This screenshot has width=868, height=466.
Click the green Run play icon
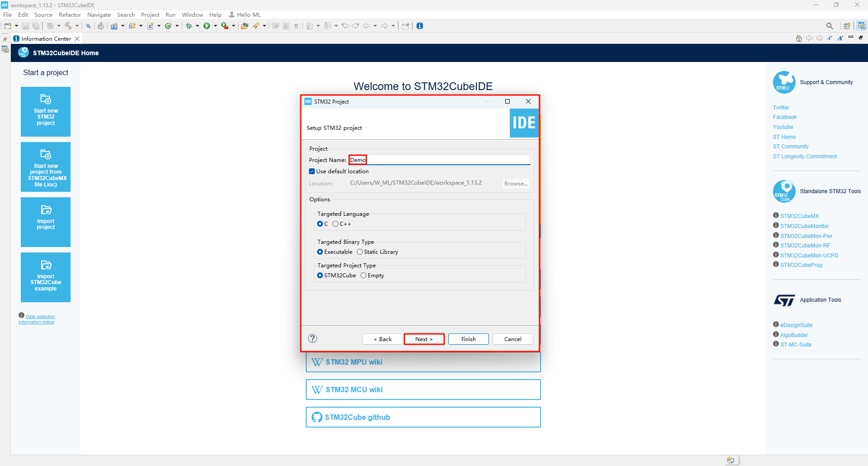[x=207, y=26]
